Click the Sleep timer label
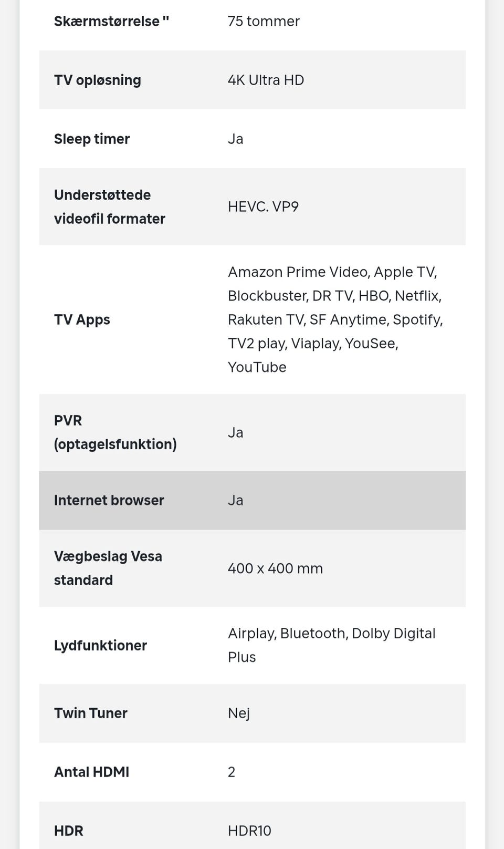This screenshot has height=849, width=504. (92, 139)
